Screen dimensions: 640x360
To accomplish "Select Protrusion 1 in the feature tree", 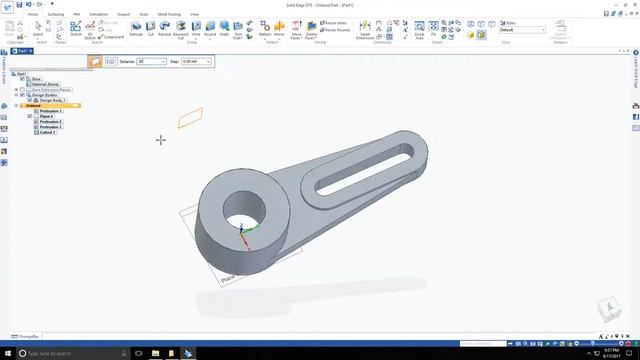I will pyautogui.click(x=48, y=111).
